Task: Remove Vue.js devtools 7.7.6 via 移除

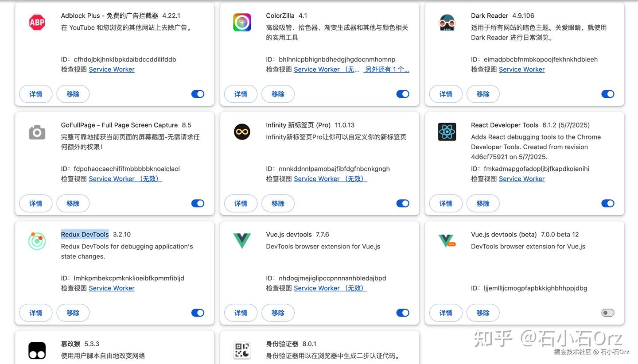Action: tap(278, 313)
